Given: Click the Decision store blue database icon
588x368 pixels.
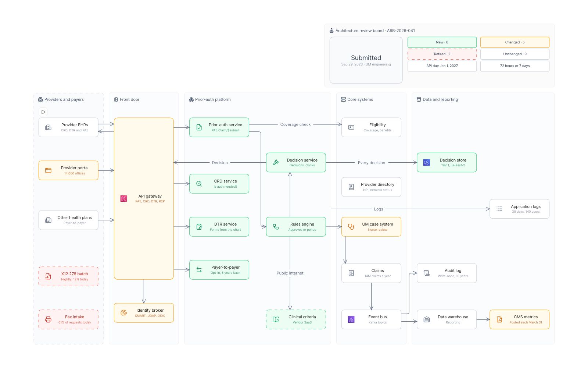Looking at the screenshot, I should coord(426,162).
